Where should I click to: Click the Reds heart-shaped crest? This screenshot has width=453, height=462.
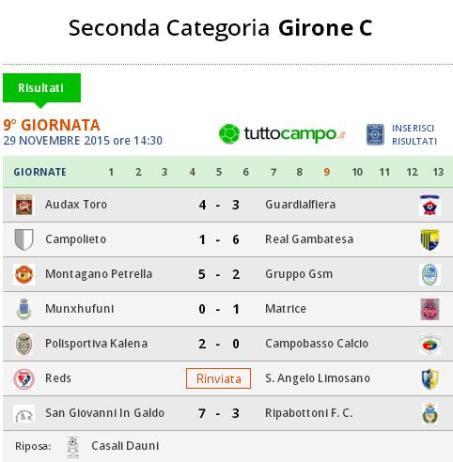tap(24, 379)
